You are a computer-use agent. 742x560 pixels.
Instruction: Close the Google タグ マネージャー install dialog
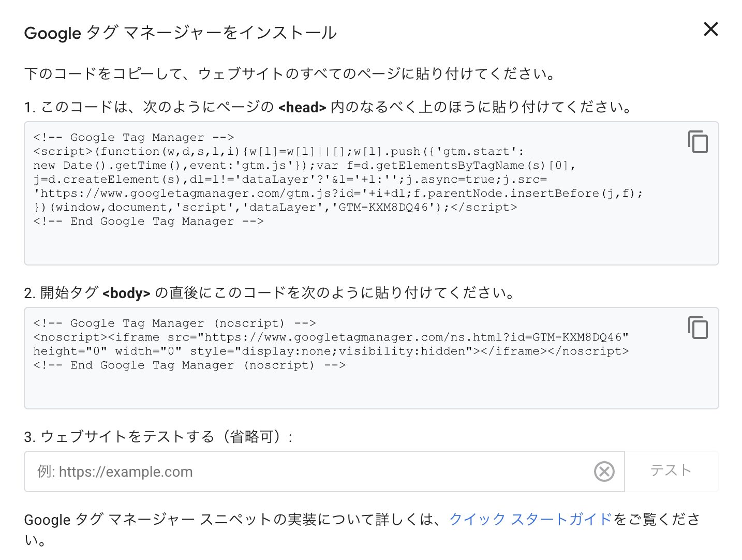click(710, 30)
